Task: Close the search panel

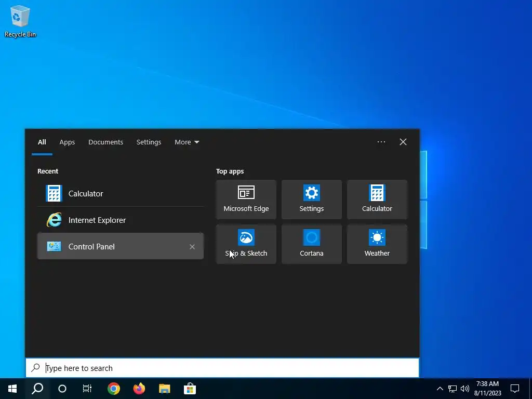Action: click(x=403, y=142)
